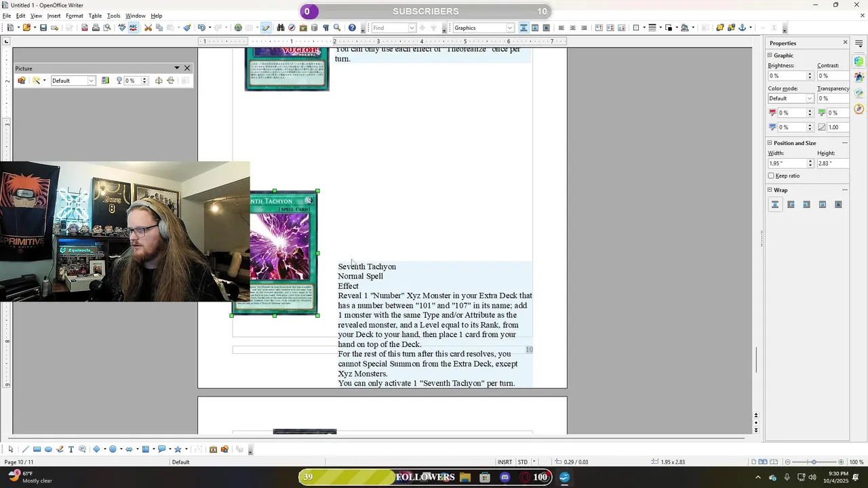Click the Background Color icon in toolbar
The width and height of the screenshot is (868, 488).
pyautogui.click(x=685, y=28)
